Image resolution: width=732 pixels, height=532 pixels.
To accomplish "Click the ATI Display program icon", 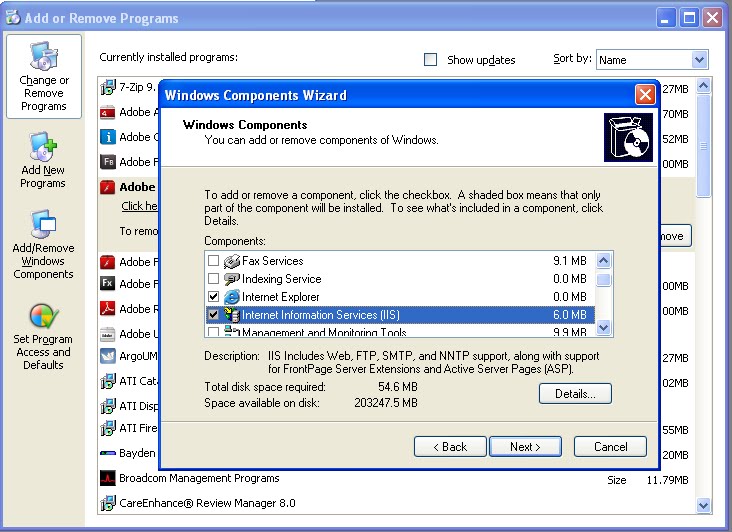I will click(108, 406).
